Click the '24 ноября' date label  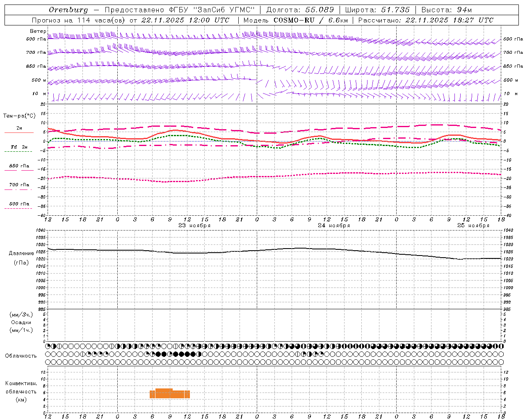point(334,226)
